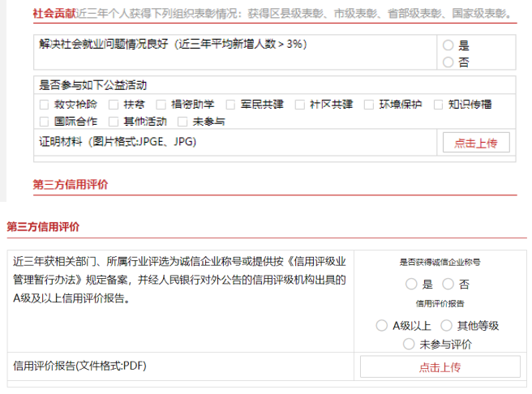Check the 军民共建 checkbox
Viewport: 532px width, 394px height.
pyautogui.click(x=231, y=105)
